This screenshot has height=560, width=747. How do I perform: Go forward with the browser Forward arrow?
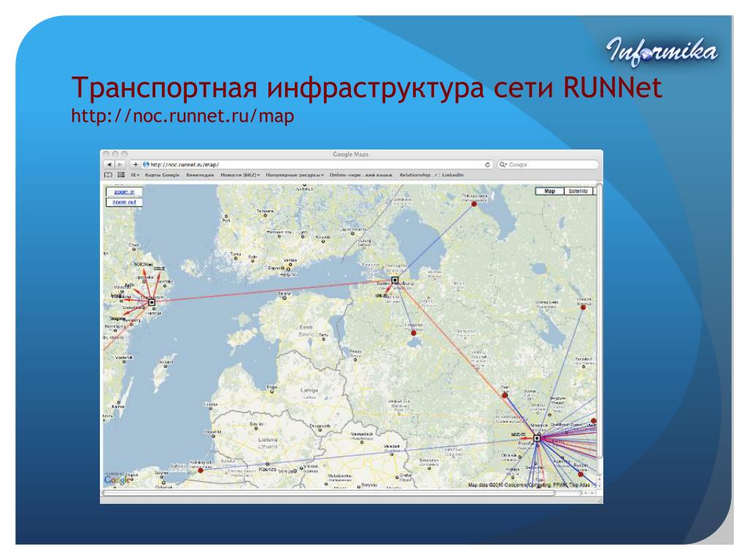[x=120, y=165]
